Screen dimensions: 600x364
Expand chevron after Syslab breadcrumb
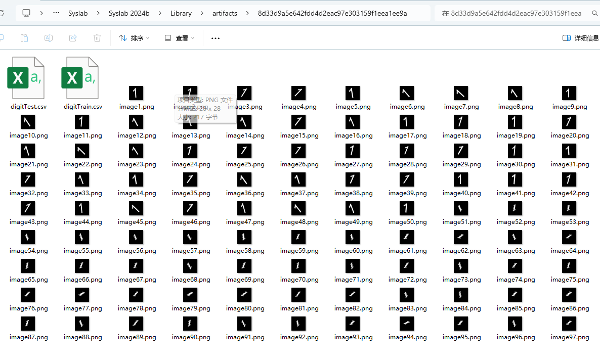(x=98, y=13)
